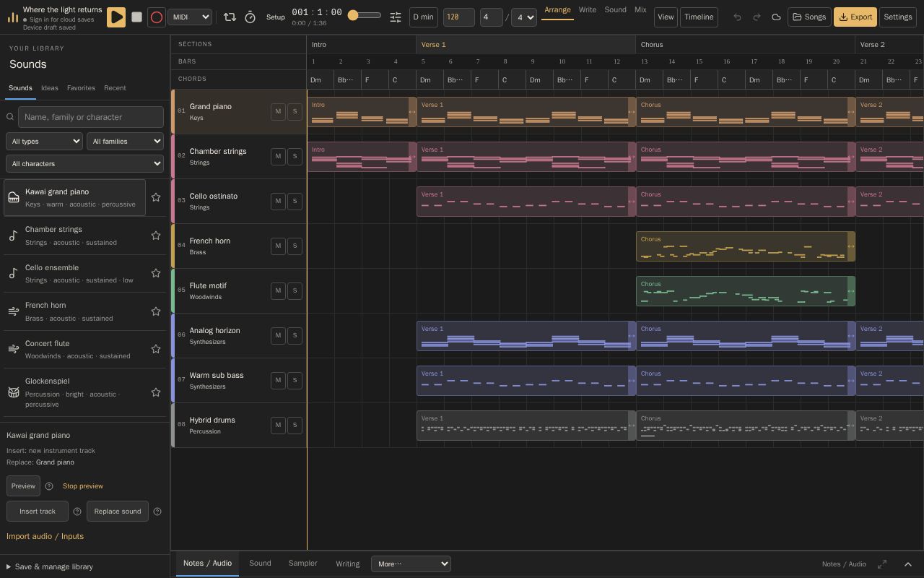
Task: Open the D min key selector
Action: click(x=424, y=17)
